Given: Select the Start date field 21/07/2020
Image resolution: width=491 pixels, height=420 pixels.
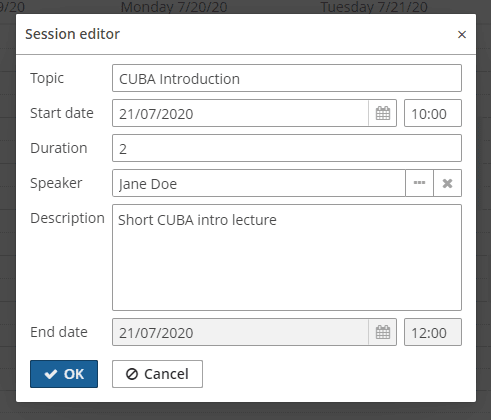Looking at the screenshot, I should coord(240,113).
